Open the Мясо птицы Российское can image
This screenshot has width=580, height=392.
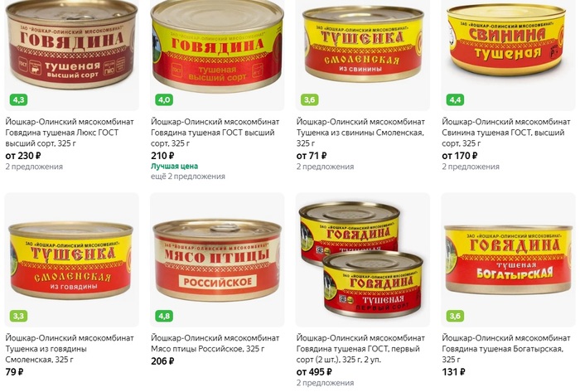pos(217,260)
